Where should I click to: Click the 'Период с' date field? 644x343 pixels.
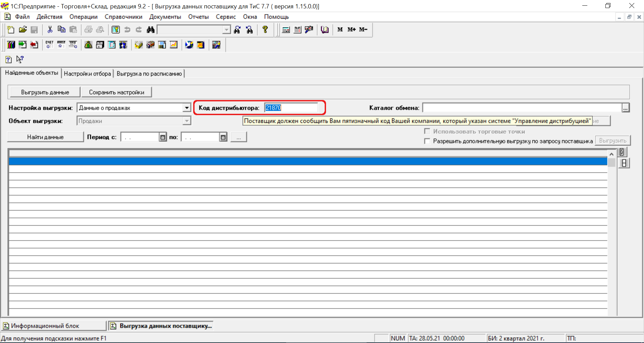point(140,137)
